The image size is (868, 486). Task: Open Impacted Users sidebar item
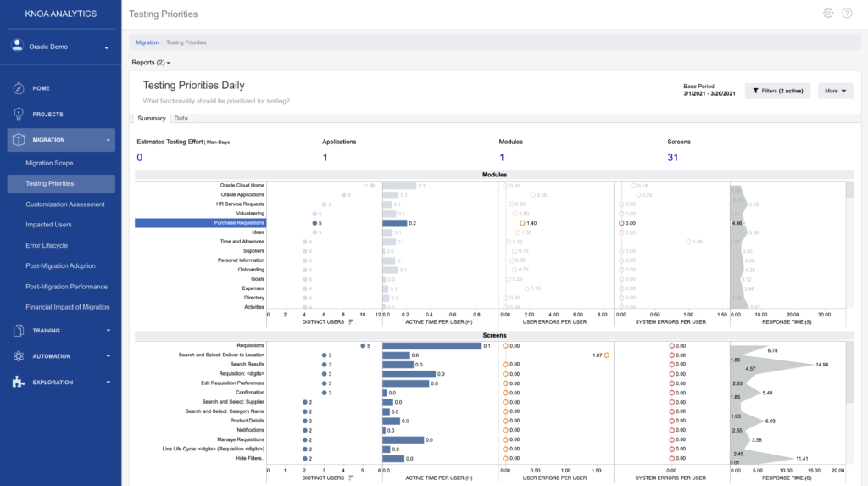point(48,225)
